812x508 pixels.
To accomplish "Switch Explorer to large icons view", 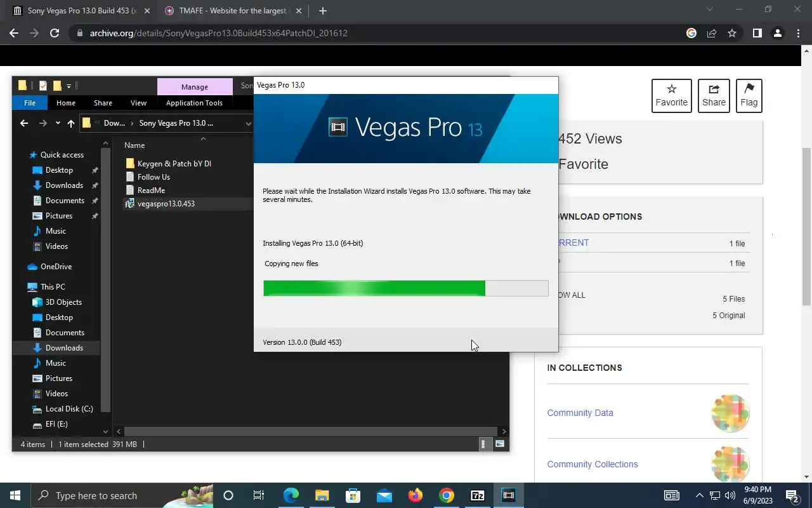I will point(500,444).
